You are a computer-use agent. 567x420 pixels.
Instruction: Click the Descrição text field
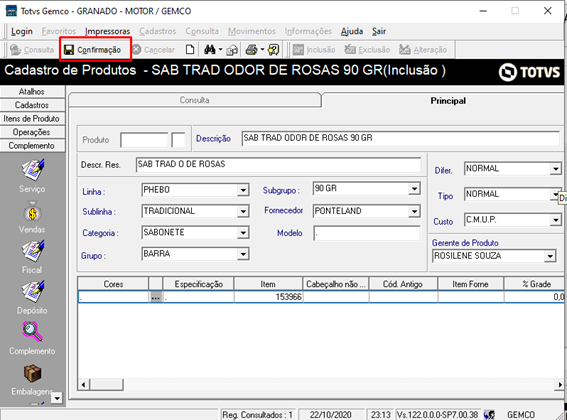[x=401, y=138]
